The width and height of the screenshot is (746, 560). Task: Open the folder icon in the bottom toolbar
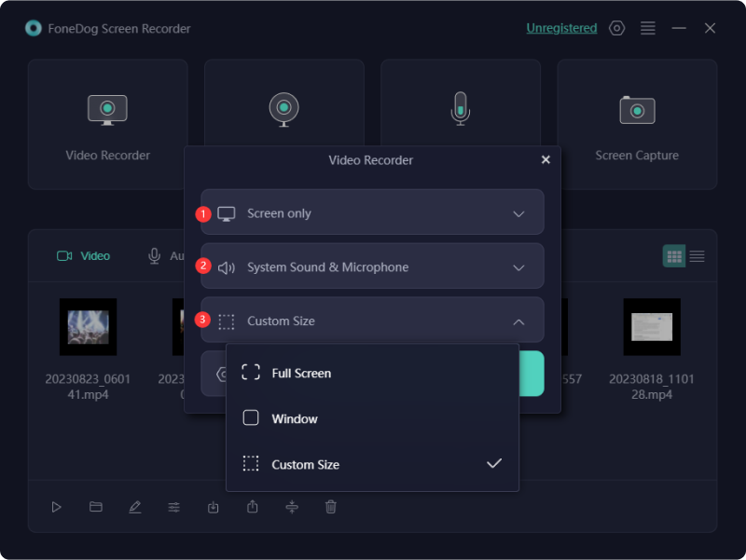click(96, 507)
